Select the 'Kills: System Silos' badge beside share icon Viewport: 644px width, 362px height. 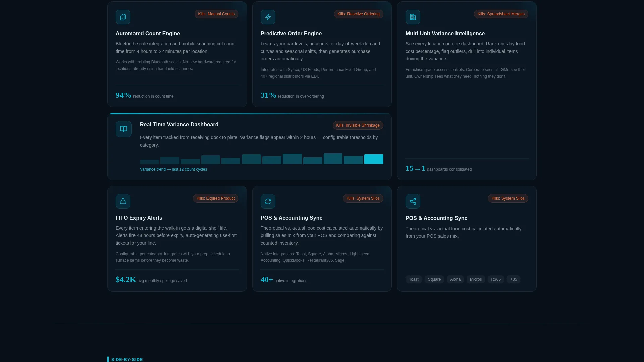tap(508, 198)
